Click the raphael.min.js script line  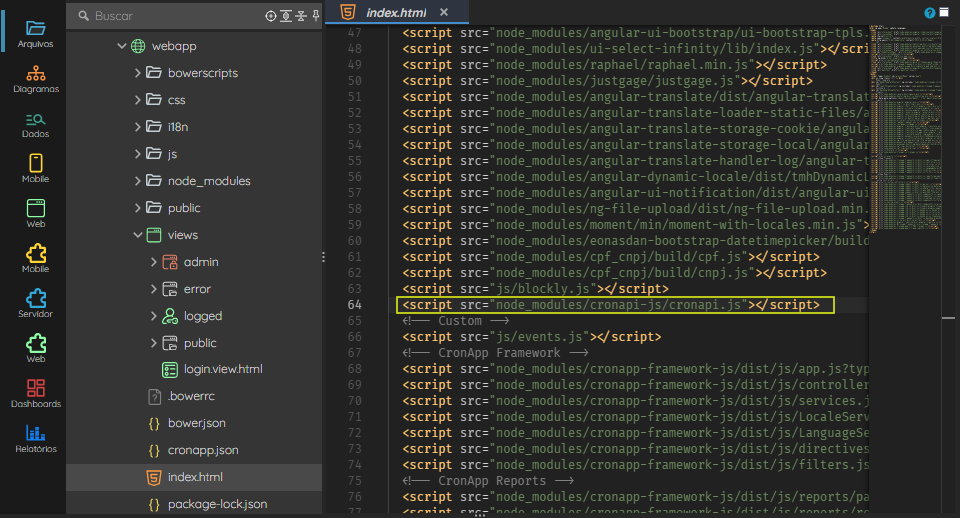[615, 65]
